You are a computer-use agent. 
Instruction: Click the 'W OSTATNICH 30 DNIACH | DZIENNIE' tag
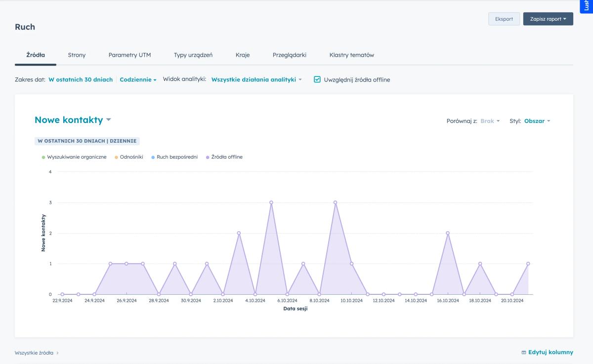(87, 141)
